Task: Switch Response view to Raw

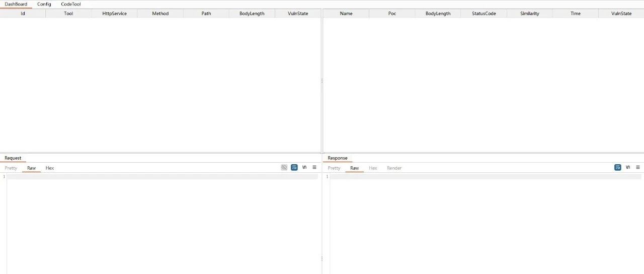Action: click(355, 168)
